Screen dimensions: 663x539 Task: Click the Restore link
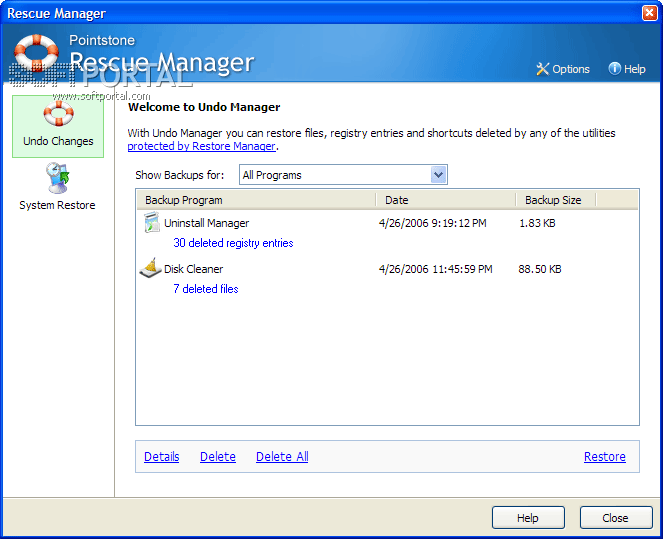coord(605,457)
